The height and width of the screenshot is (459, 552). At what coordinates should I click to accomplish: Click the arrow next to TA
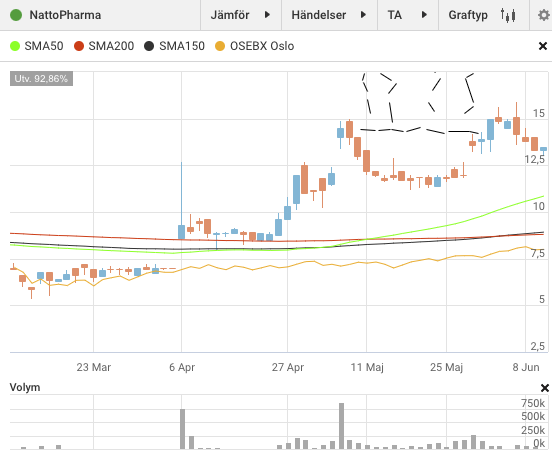424,15
